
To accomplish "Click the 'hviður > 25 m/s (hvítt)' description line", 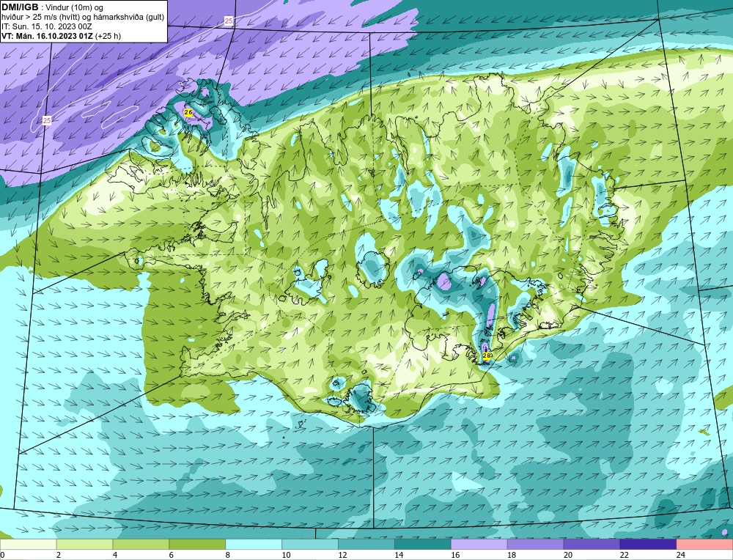I will coord(83,18).
